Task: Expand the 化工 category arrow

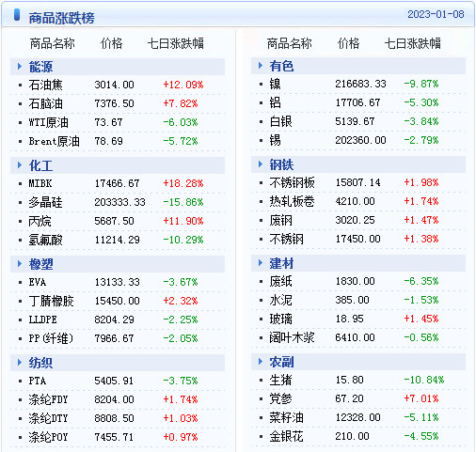Action: pos(20,165)
